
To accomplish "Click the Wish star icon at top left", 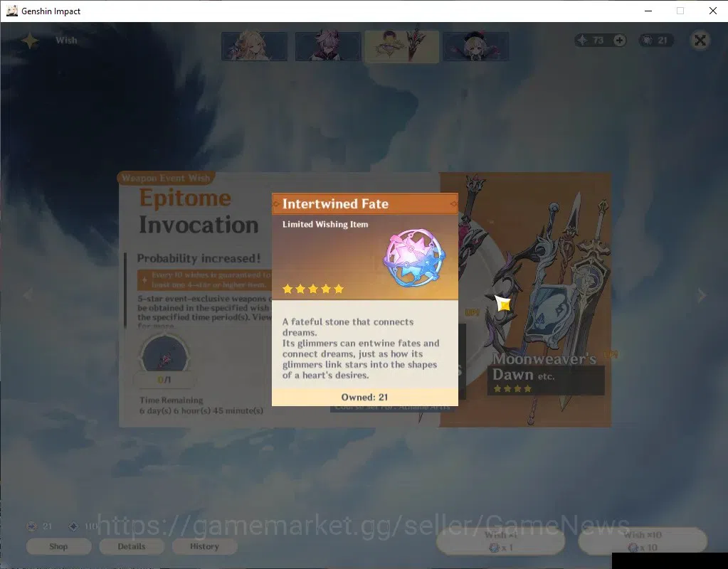I will pyautogui.click(x=30, y=41).
